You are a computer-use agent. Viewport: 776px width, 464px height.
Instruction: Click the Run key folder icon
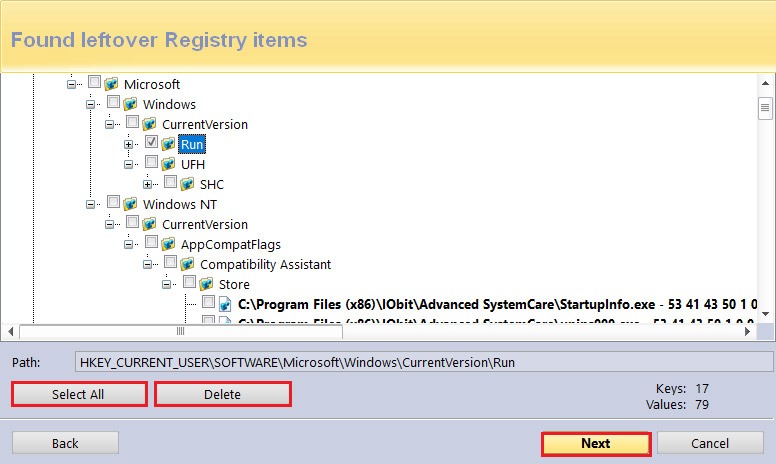[168, 144]
